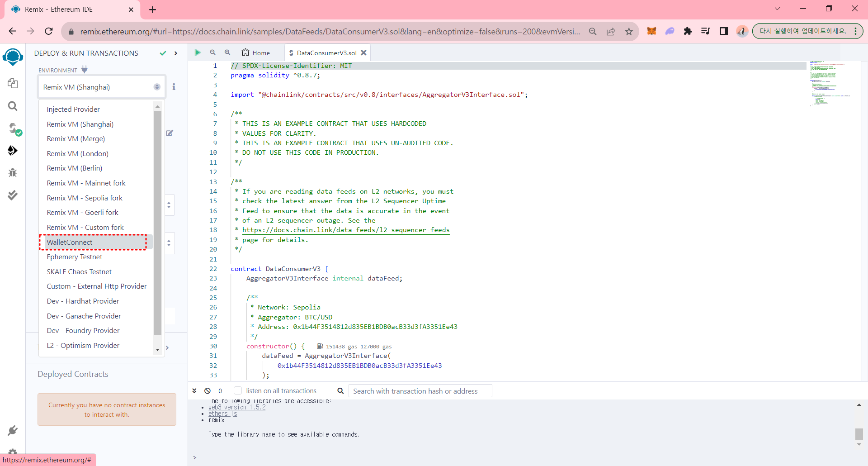Image resolution: width=868 pixels, height=466 pixels.
Task: Open the ethers.js link in terminal
Action: (222, 414)
